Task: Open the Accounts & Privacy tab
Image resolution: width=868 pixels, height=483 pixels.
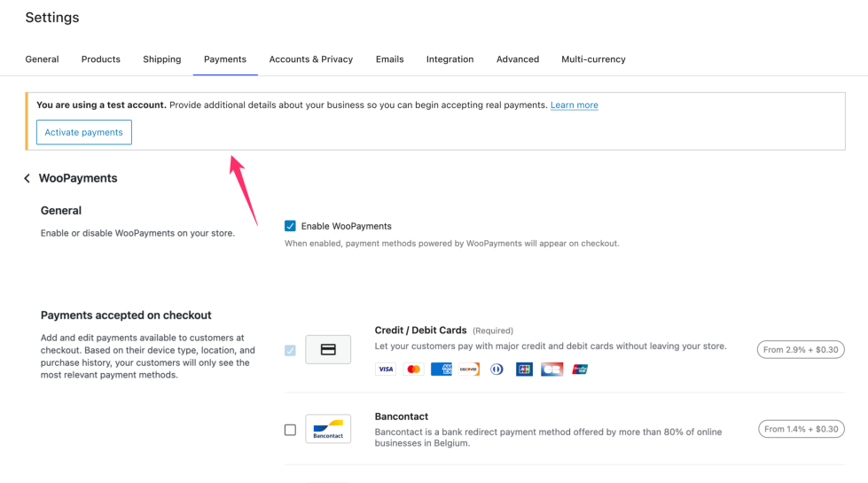Action: 311,59
